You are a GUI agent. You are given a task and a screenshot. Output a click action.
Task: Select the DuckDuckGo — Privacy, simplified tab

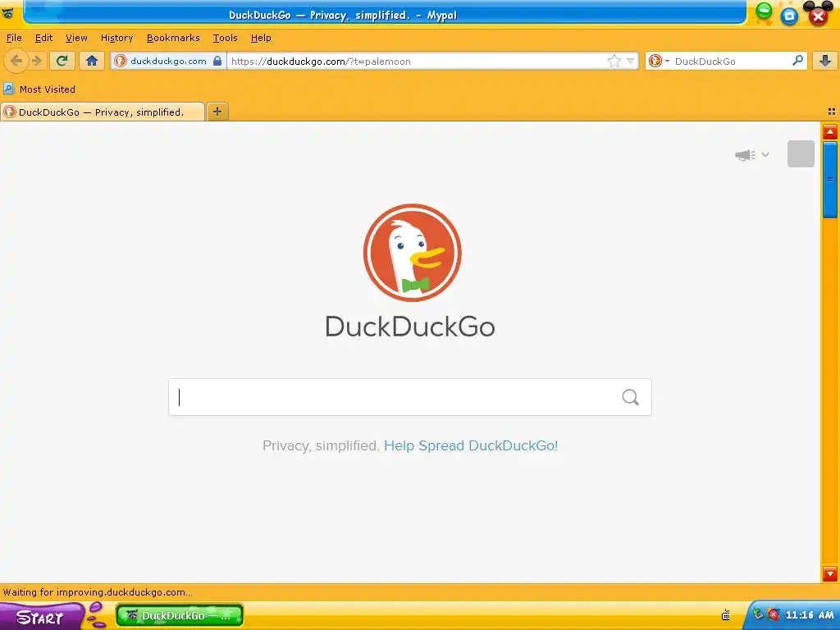(x=103, y=112)
